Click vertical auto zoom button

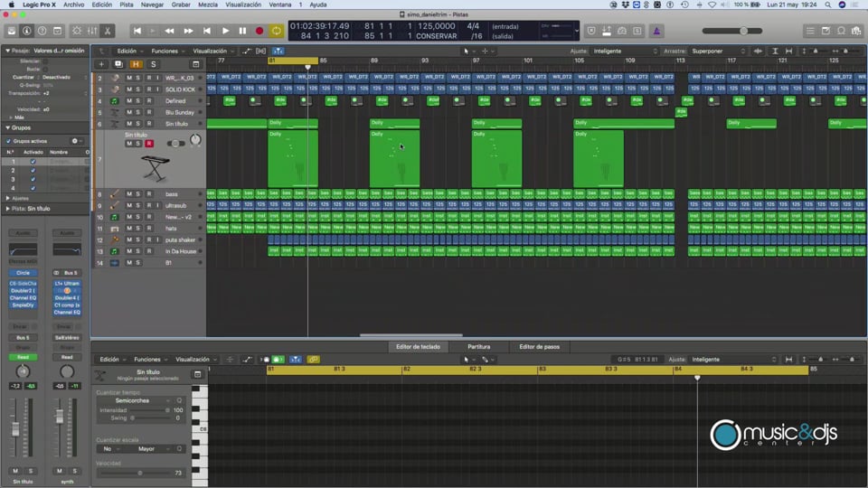[x=775, y=51]
